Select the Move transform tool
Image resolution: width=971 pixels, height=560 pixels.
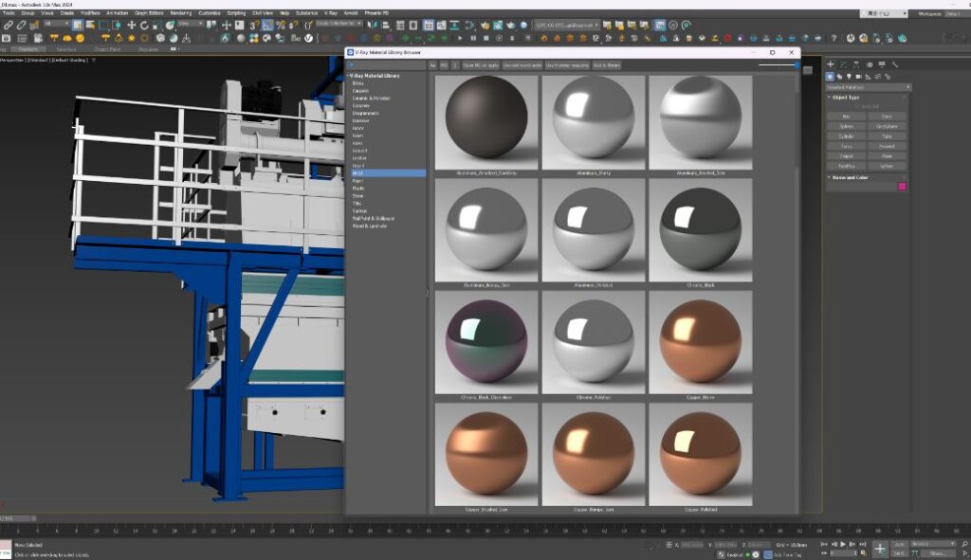coord(131,26)
